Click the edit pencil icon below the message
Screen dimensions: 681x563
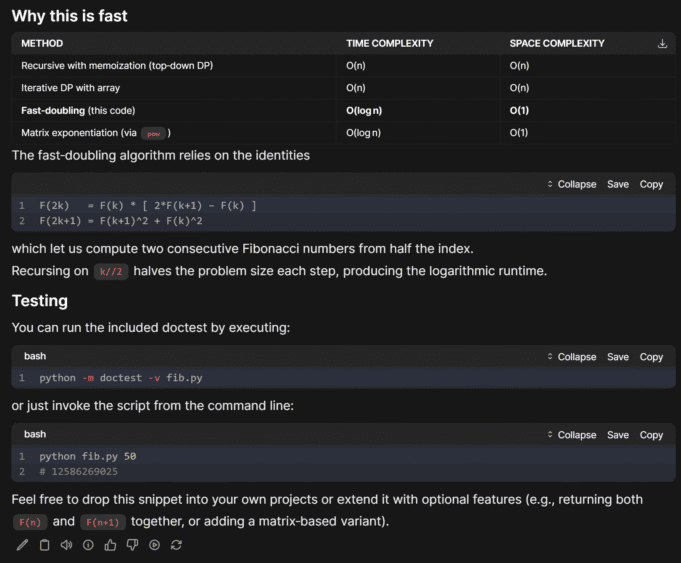click(x=23, y=545)
